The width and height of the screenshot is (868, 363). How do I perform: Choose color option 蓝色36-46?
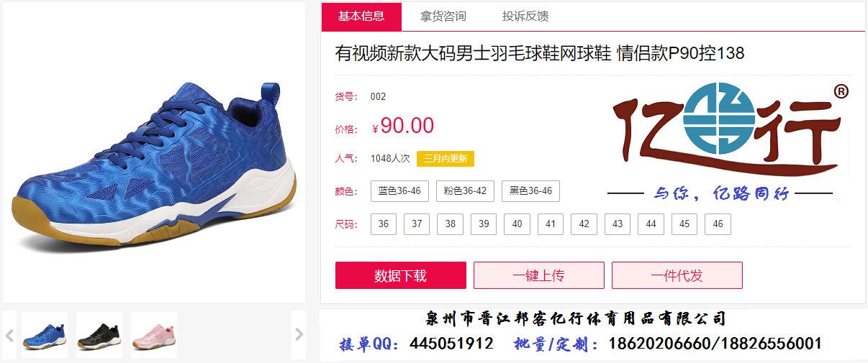[x=399, y=191]
